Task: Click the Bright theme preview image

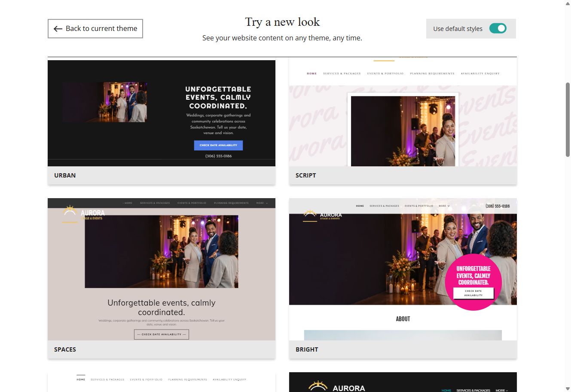Action: click(x=403, y=269)
